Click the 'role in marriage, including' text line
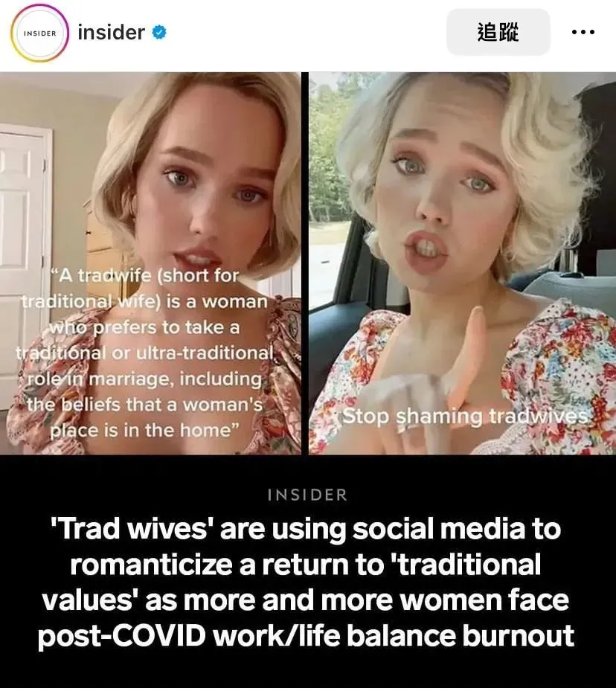This screenshot has height=697, width=616. pyautogui.click(x=145, y=379)
